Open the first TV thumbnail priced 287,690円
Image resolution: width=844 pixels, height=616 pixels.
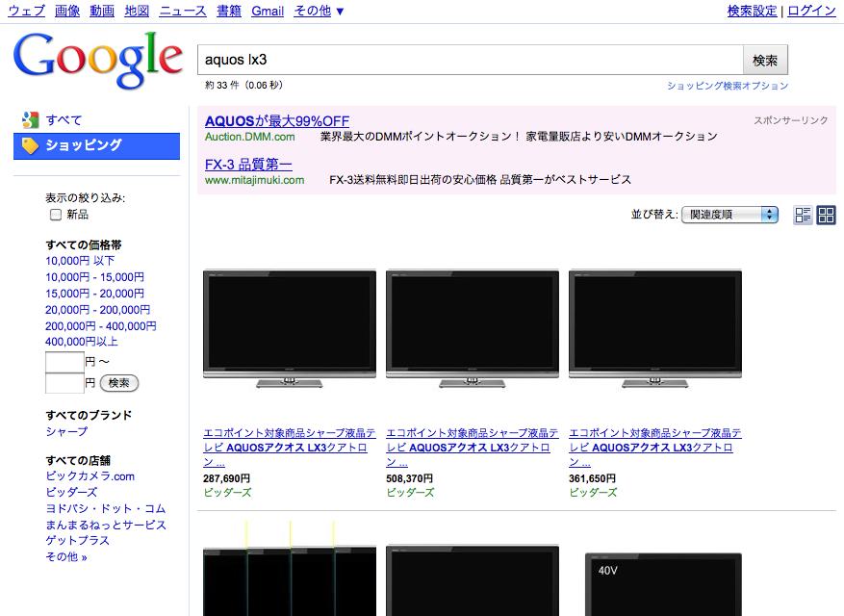click(289, 328)
